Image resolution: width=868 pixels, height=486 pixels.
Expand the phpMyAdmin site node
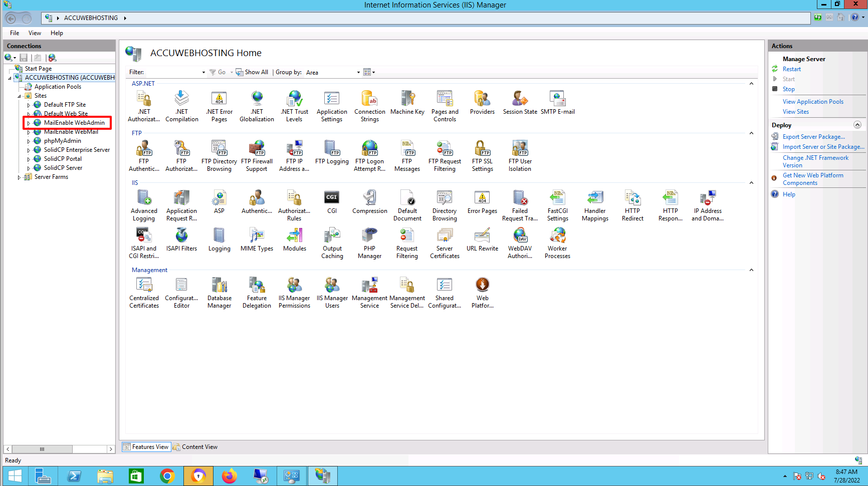(x=29, y=141)
